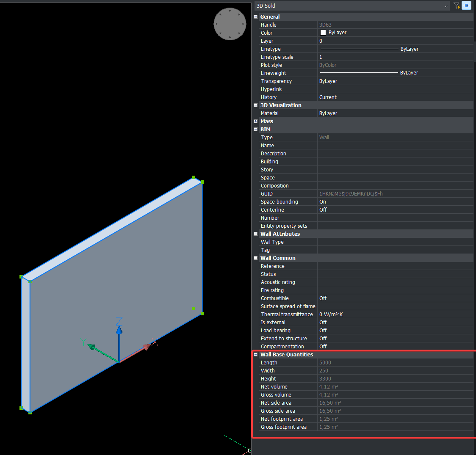Click the Quick Select filter icon

pyautogui.click(x=457, y=6)
